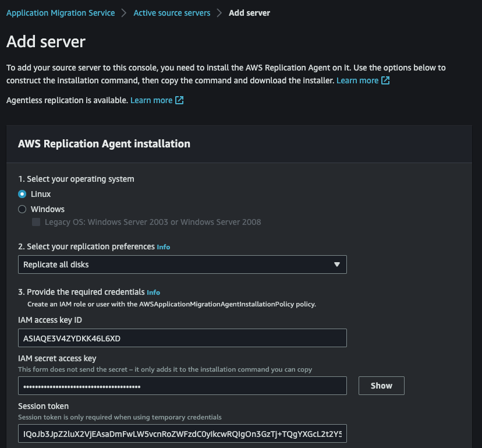
Task: Open the Application Migration Service breadcrumb link
Action: 61,13
